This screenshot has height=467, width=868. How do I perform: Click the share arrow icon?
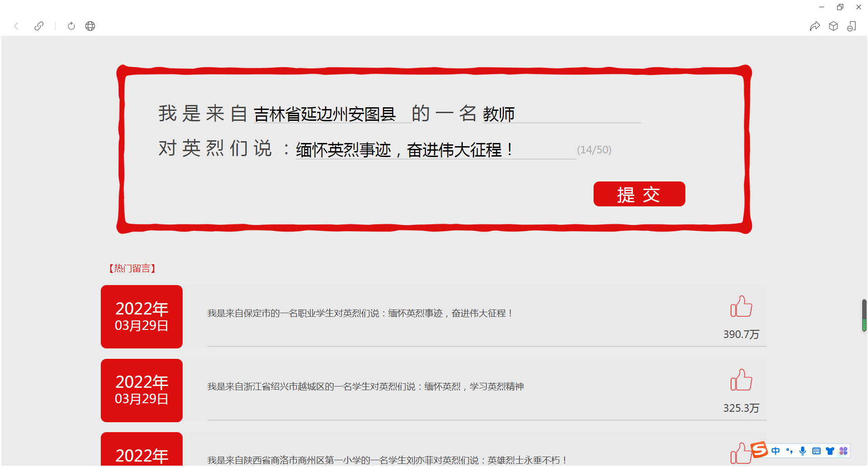pos(815,26)
